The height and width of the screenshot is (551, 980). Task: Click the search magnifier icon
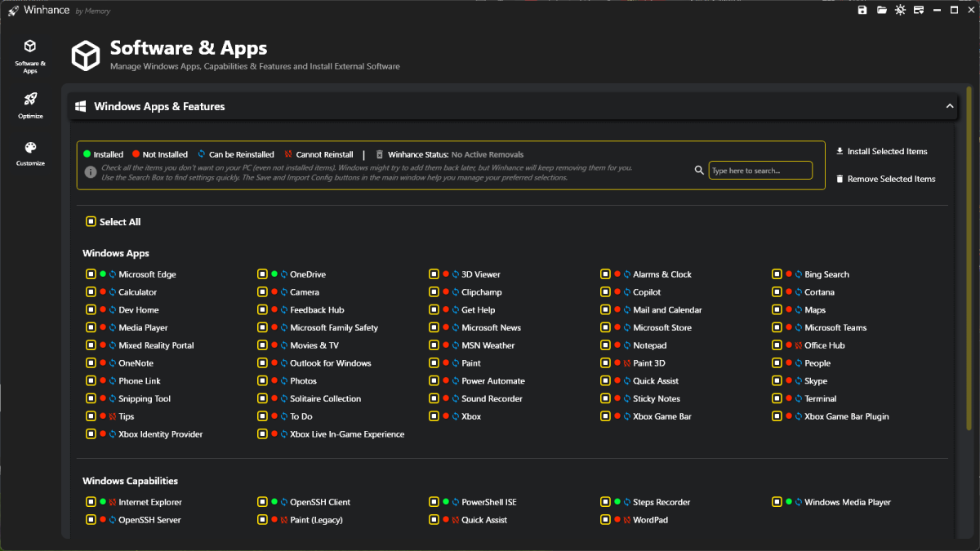pyautogui.click(x=699, y=171)
